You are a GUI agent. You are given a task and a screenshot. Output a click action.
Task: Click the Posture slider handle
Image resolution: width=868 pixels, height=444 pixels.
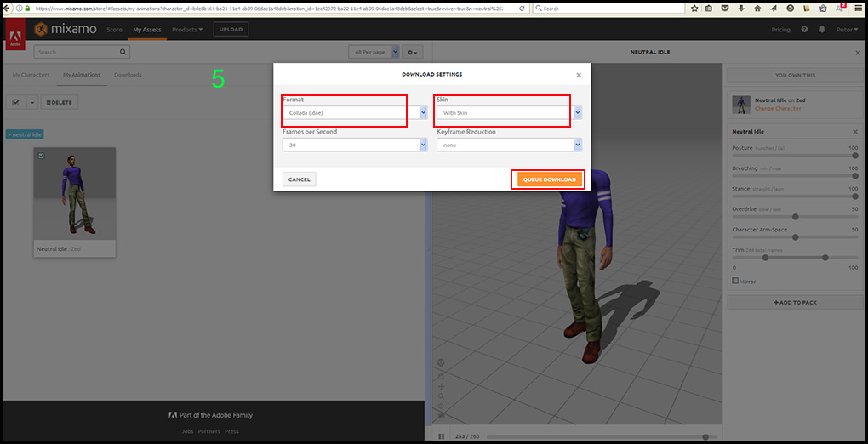855,156
